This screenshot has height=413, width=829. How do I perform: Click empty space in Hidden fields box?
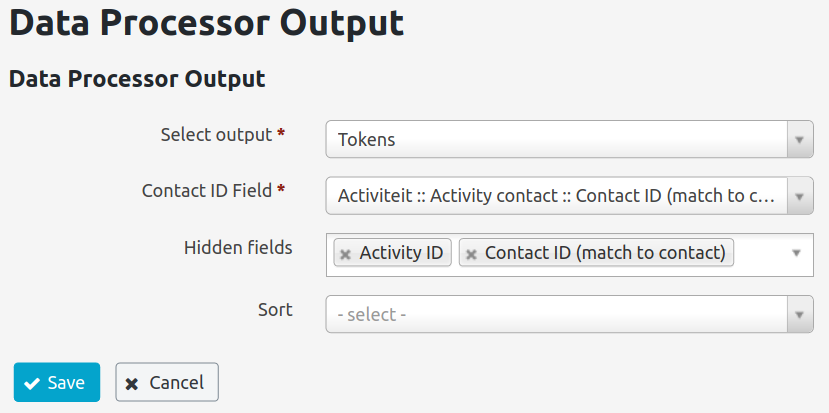(x=761, y=254)
